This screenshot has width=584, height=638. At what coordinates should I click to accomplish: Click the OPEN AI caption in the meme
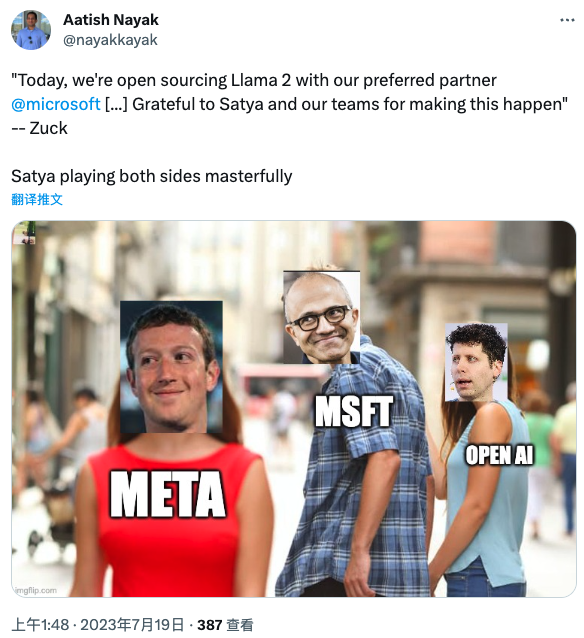point(499,455)
